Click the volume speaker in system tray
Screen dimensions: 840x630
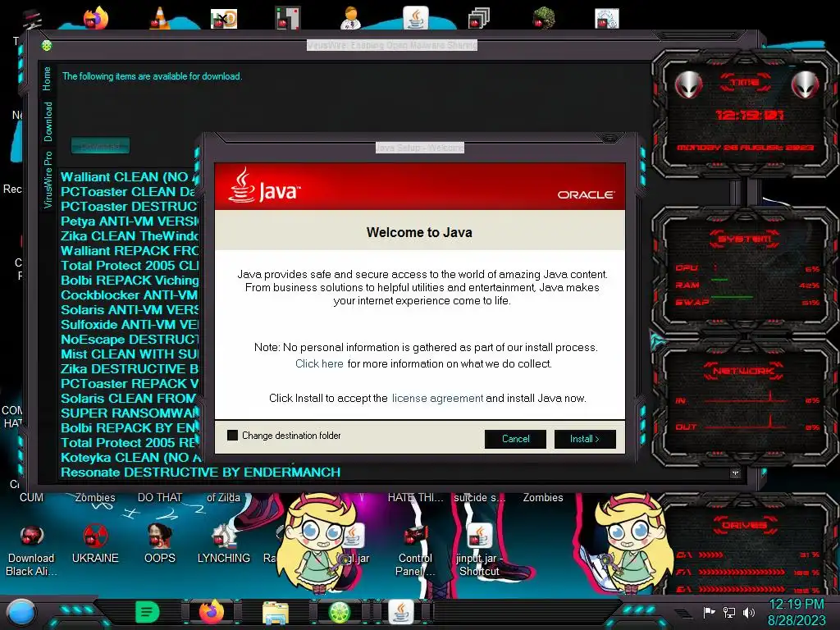(x=749, y=612)
